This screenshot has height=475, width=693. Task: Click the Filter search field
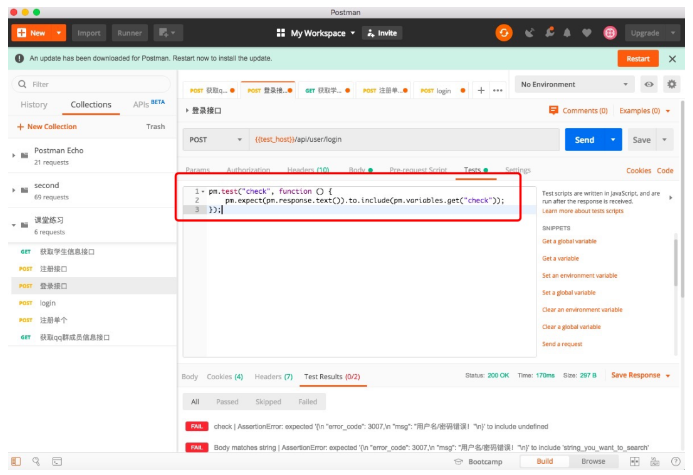coord(91,84)
